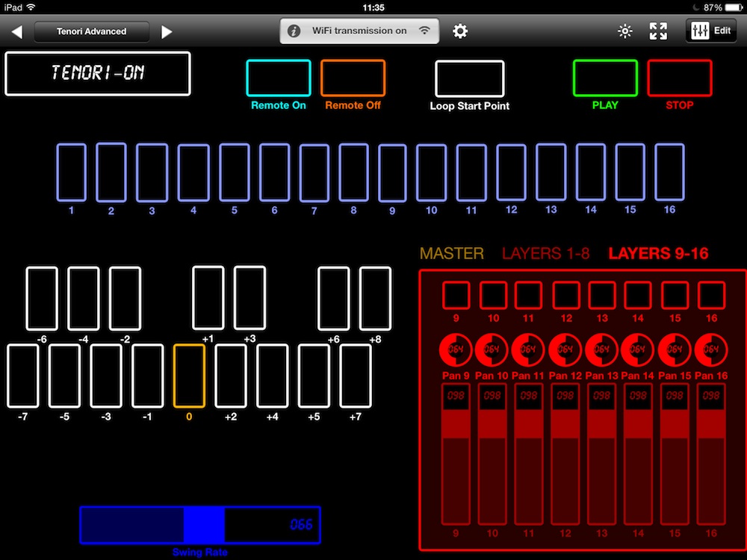This screenshot has width=747, height=560.
Task: Tap transpose key -1
Action: coord(148,376)
